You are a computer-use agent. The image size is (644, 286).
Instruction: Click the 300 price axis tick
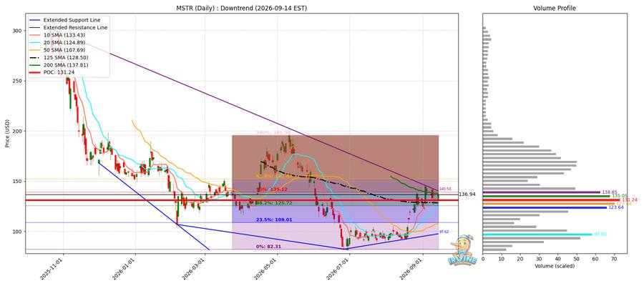(17, 31)
